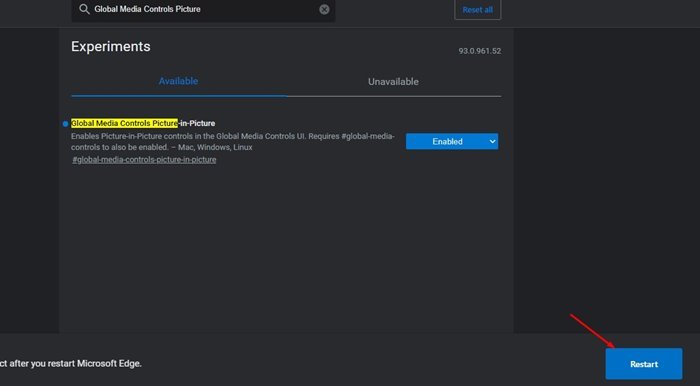Restart Microsoft Edge with the Restart button

tap(644, 364)
